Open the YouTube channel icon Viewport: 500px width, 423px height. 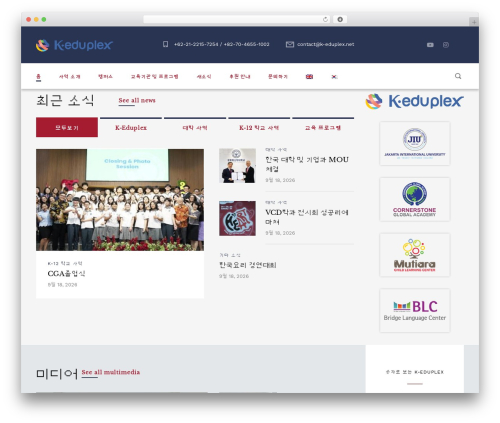pos(430,45)
